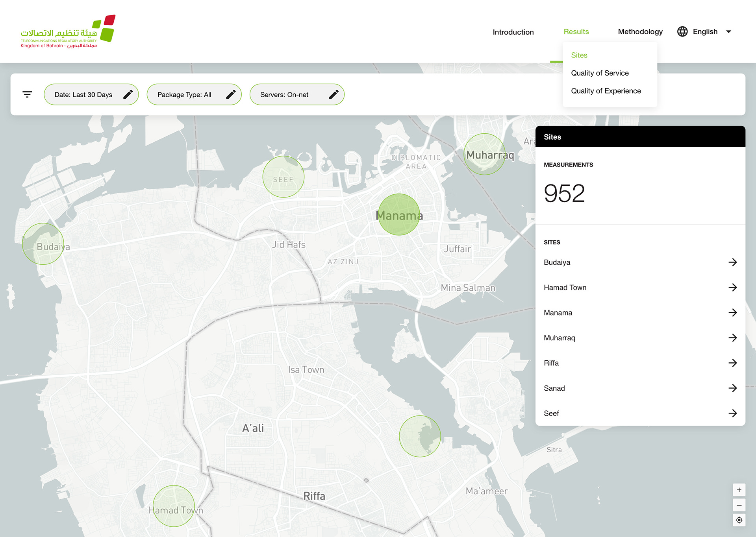Open the Budaiya site arrow
This screenshot has width=756, height=537.
[x=732, y=262]
